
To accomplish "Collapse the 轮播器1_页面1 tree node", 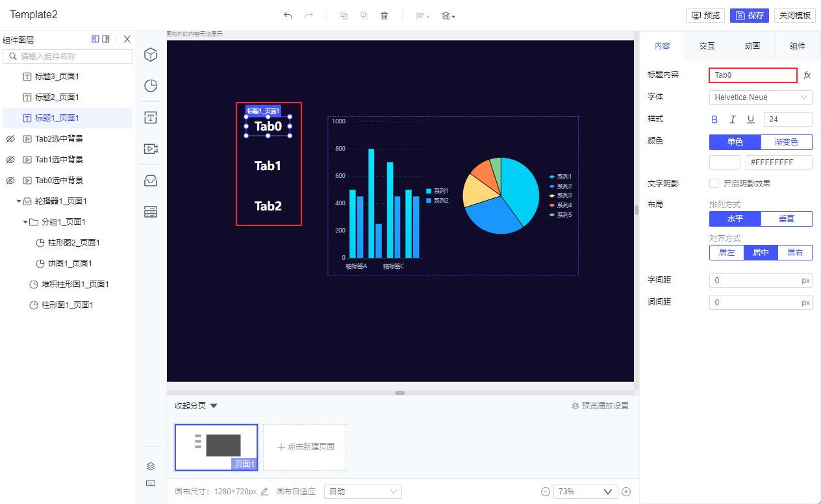I will click(19, 201).
